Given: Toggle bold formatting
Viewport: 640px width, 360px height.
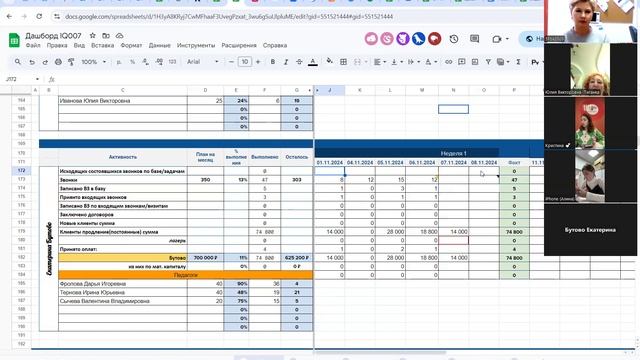Looking at the screenshot, I should [273, 62].
